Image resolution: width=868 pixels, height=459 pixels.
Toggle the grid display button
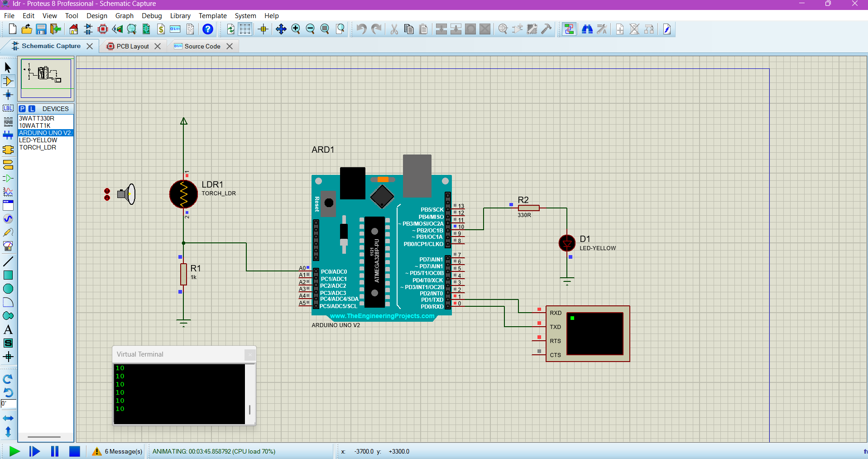(245, 29)
